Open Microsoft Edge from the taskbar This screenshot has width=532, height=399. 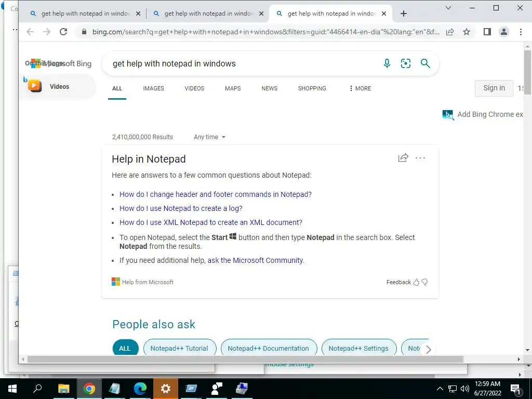click(x=140, y=389)
